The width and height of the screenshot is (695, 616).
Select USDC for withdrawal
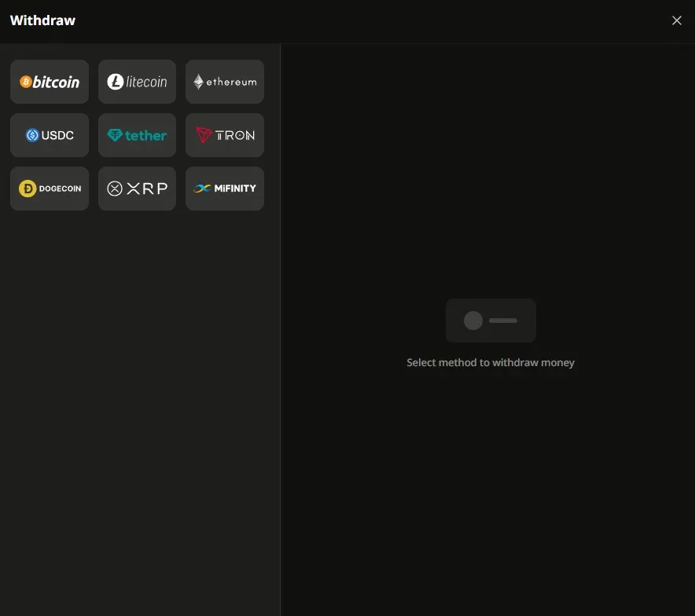pyautogui.click(x=50, y=135)
